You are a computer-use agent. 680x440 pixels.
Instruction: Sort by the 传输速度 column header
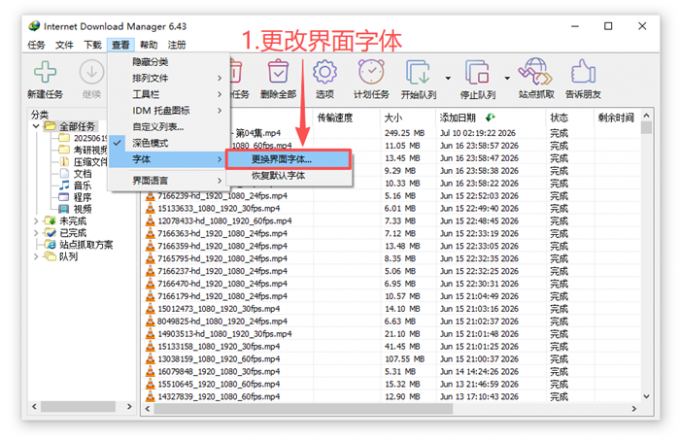click(347, 117)
